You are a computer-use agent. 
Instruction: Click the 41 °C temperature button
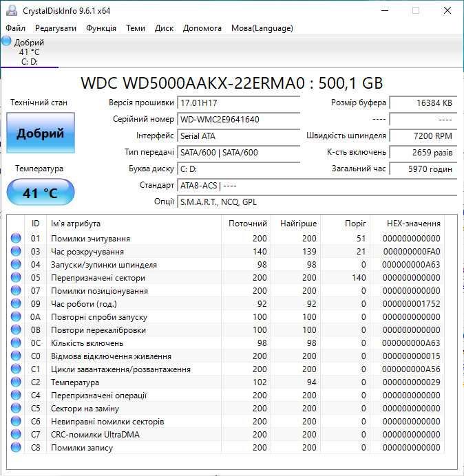click(x=41, y=193)
